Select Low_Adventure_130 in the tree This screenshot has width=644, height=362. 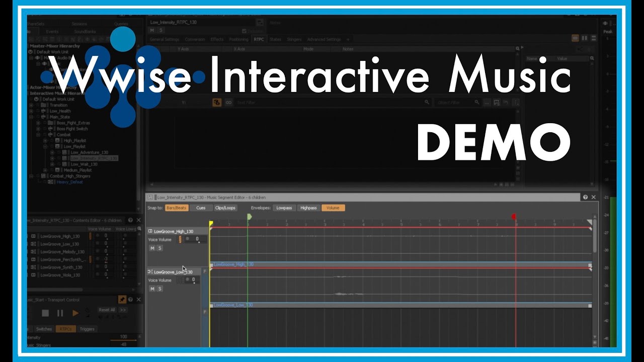(x=89, y=152)
